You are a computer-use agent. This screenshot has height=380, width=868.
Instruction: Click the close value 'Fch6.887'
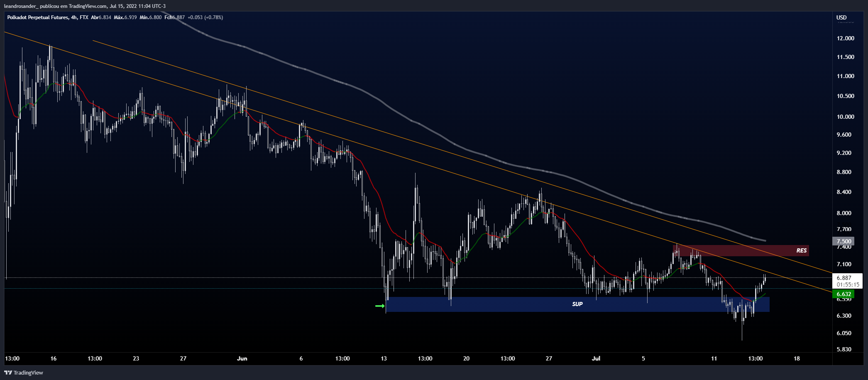tap(174, 17)
